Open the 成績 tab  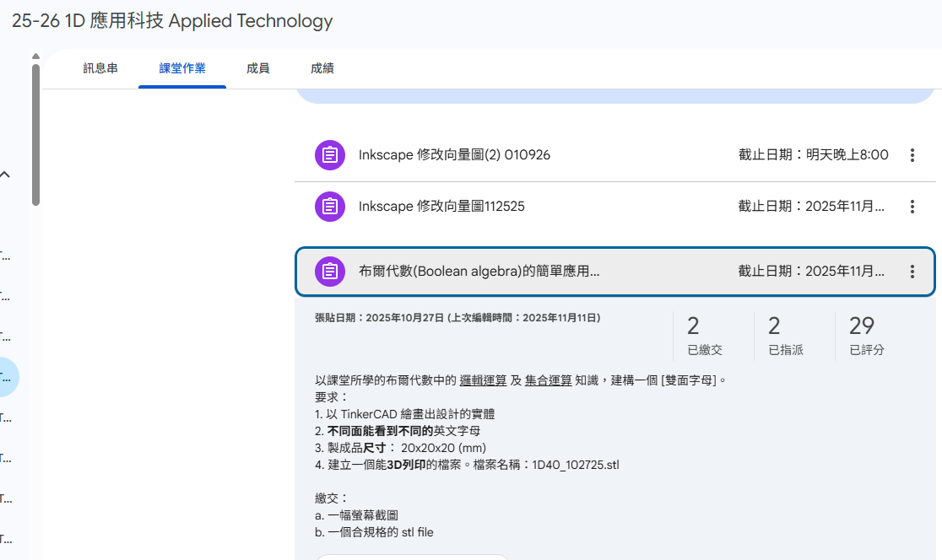point(322,68)
